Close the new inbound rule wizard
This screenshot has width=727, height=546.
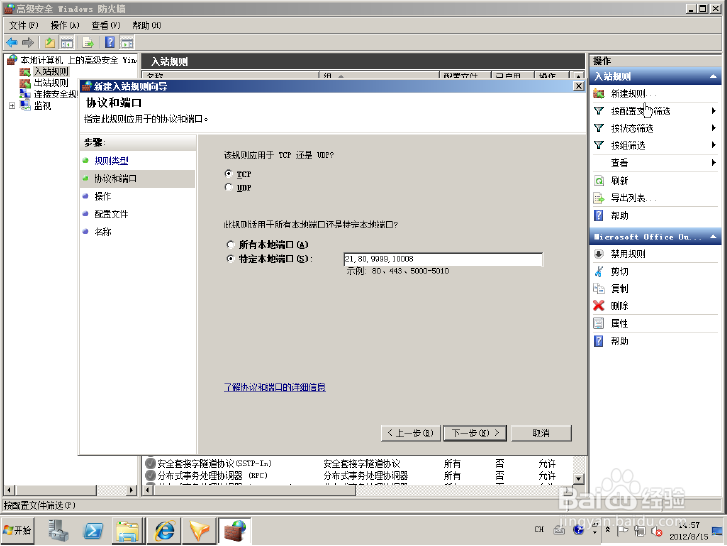579,86
